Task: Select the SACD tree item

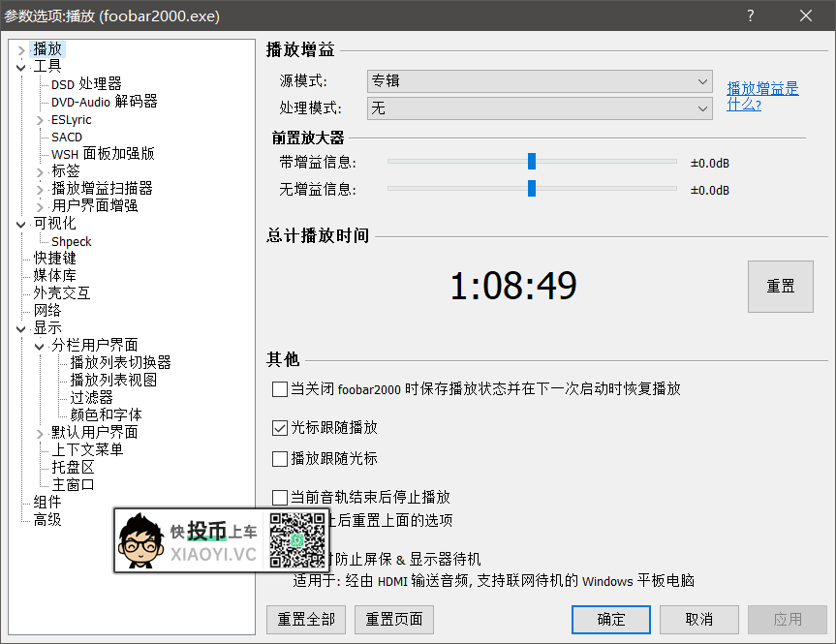Action: pyautogui.click(x=67, y=137)
